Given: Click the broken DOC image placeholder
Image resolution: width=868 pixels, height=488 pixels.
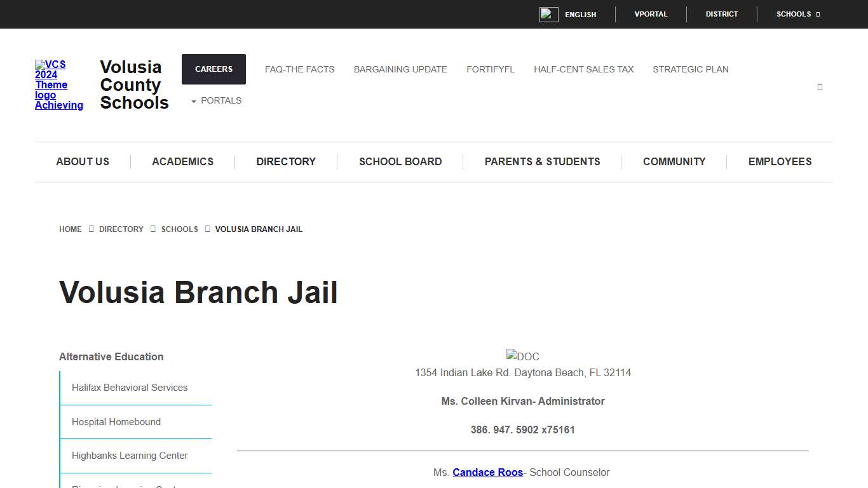Looking at the screenshot, I should pos(522,356).
